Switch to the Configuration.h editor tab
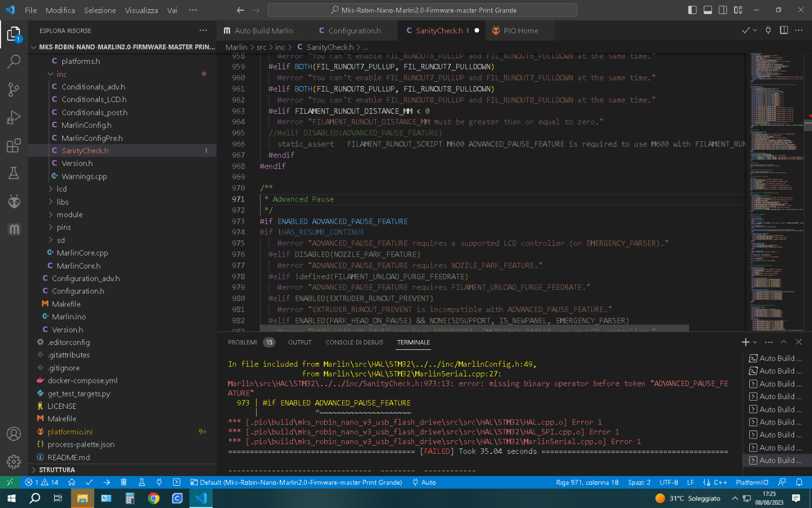The image size is (812, 508). click(x=354, y=31)
